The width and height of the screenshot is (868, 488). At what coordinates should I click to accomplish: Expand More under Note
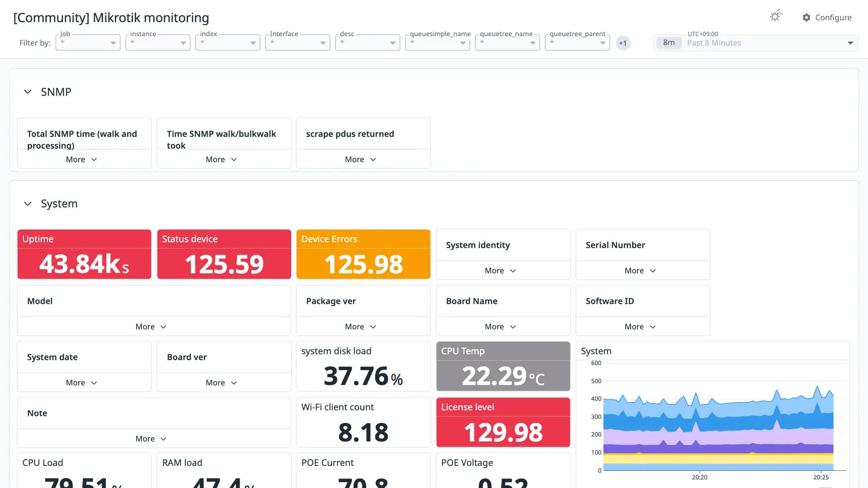point(151,439)
